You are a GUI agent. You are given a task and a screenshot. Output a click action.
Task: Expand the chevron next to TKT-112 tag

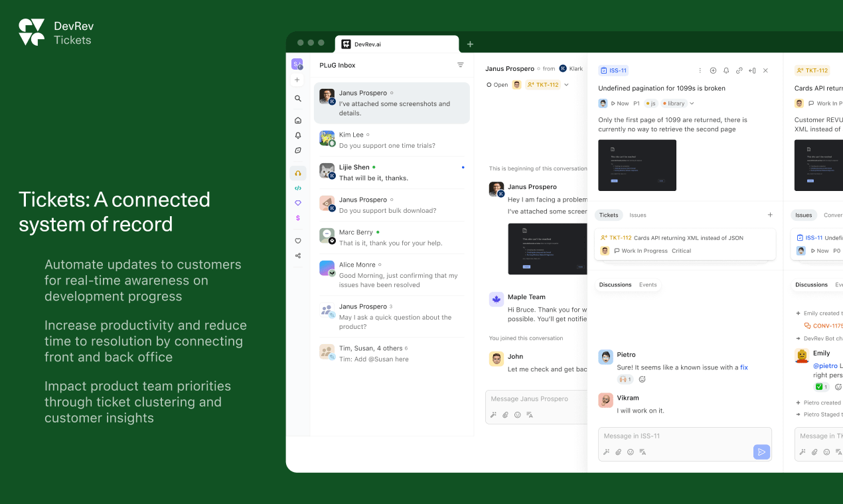coord(566,85)
